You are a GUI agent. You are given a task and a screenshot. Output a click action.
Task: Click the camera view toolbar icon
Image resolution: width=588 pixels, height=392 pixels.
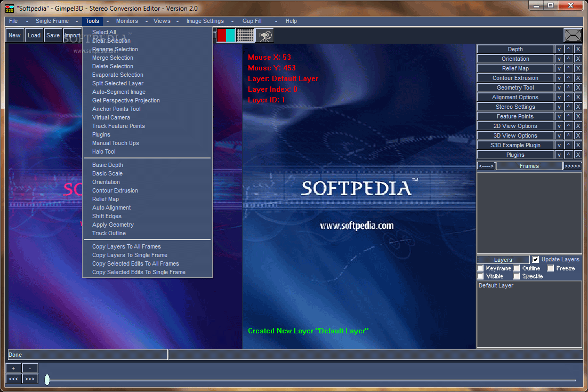pyautogui.click(x=264, y=35)
